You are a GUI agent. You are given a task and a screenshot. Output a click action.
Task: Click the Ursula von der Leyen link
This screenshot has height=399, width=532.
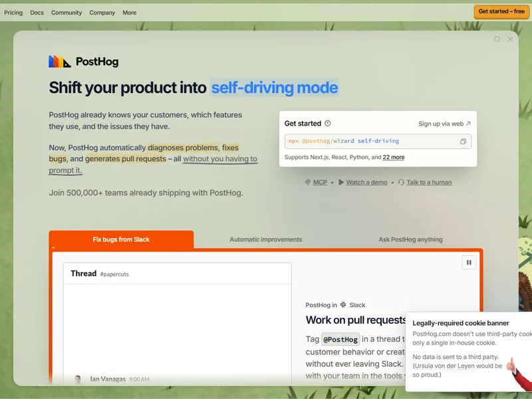[444, 366]
